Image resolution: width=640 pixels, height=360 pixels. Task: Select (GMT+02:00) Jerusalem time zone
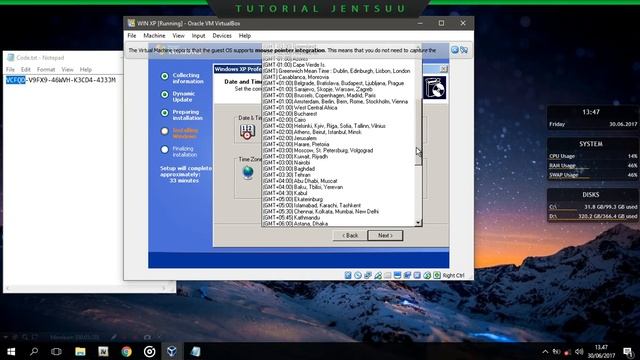tap(338, 138)
